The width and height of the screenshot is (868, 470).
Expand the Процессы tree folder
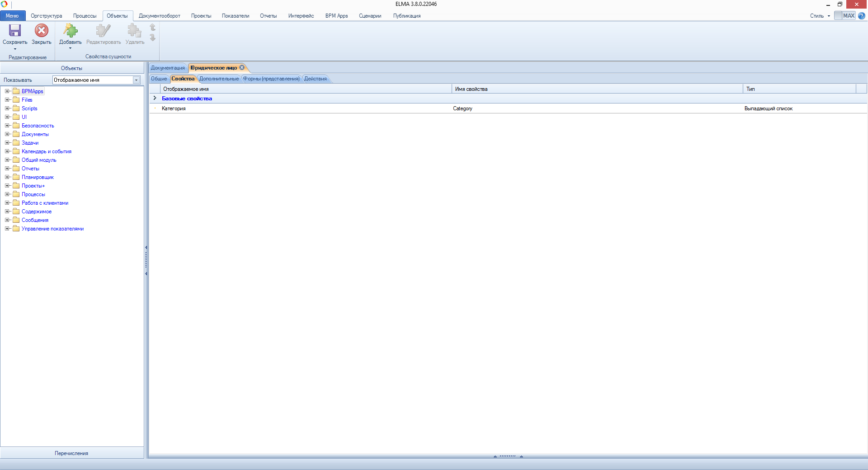[7, 194]
